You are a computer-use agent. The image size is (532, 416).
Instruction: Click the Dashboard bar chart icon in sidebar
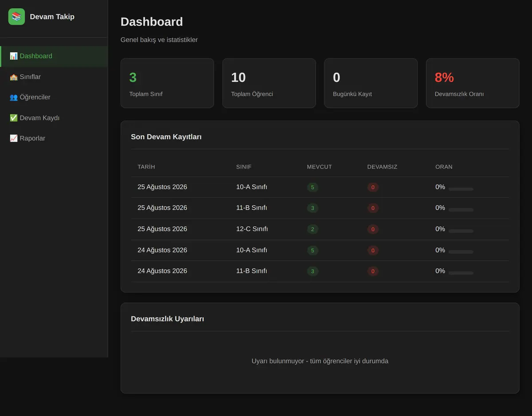[14, 56]
